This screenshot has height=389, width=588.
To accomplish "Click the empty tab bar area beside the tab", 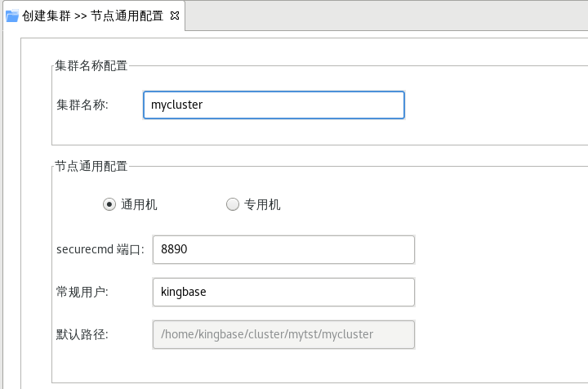I will click(384, 16).
